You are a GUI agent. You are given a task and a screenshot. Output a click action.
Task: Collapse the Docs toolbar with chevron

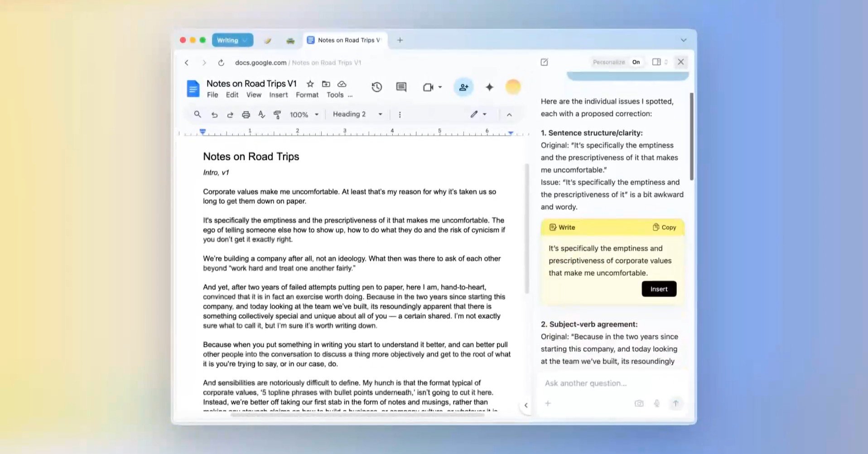click(509, 115)
